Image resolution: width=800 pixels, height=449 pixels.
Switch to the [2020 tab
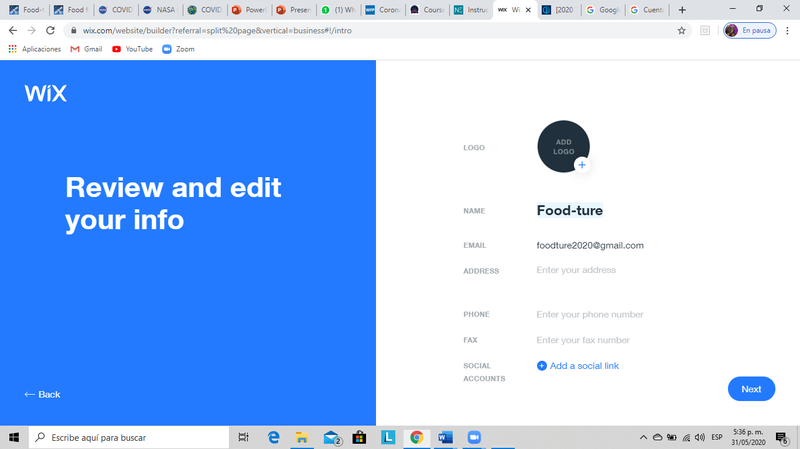tap(559, 10)
